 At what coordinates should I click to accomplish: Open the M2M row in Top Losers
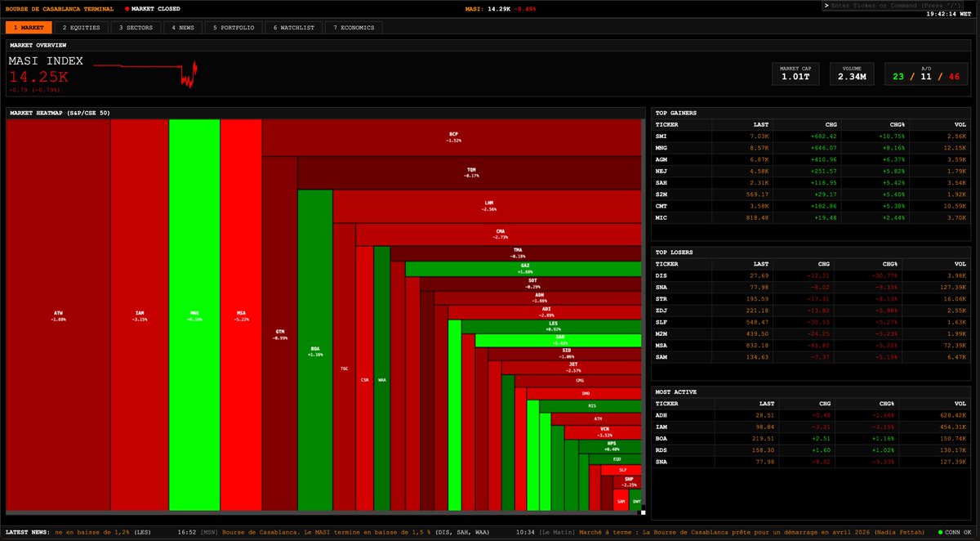(x=813, y=334)
